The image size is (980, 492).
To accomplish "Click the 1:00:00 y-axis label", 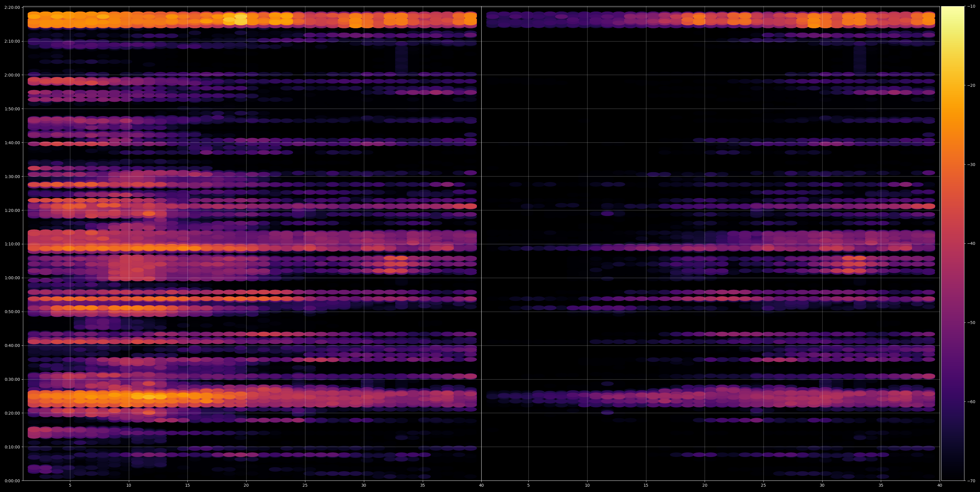I will coord(12,278).
